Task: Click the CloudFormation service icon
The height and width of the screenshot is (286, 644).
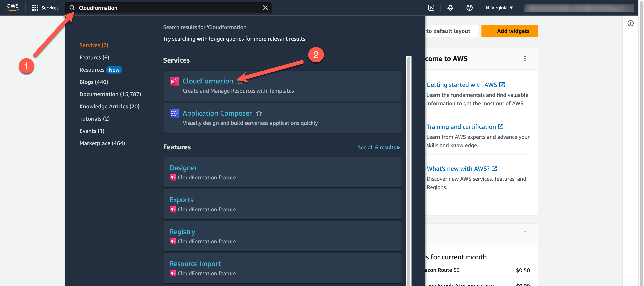Action: tap(174, 81)
